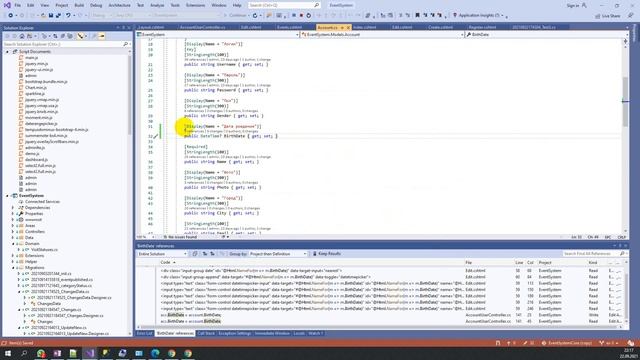Open the EventSystem project navigation dropdown
Screen dimensions: 640x360
tap(218, 35)
